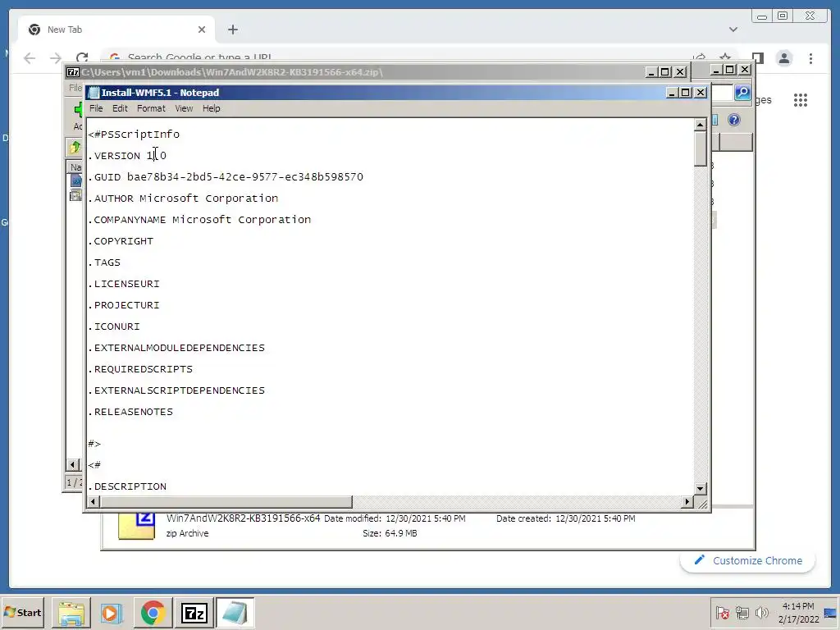Open Google apps grid icon

point(801,100)
